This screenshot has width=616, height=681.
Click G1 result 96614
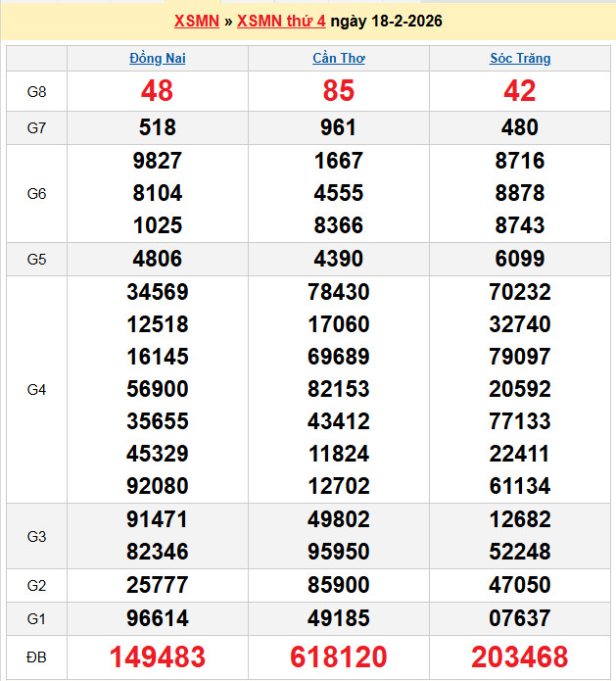click(158, 618)
